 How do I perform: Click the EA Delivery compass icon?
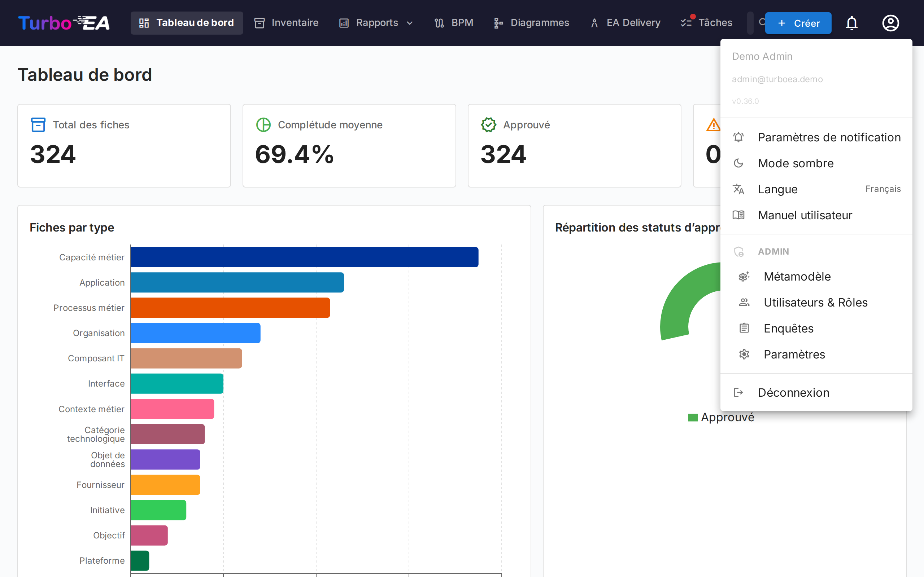[594, 23]
